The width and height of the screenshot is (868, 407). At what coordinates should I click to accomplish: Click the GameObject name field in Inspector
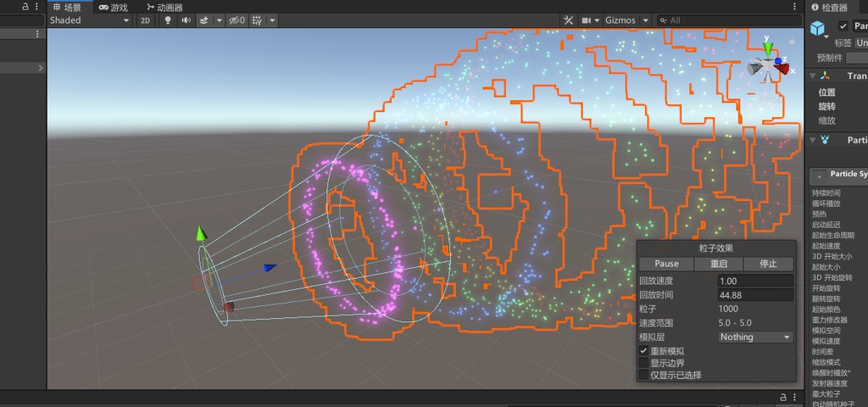tap(860, 26)
